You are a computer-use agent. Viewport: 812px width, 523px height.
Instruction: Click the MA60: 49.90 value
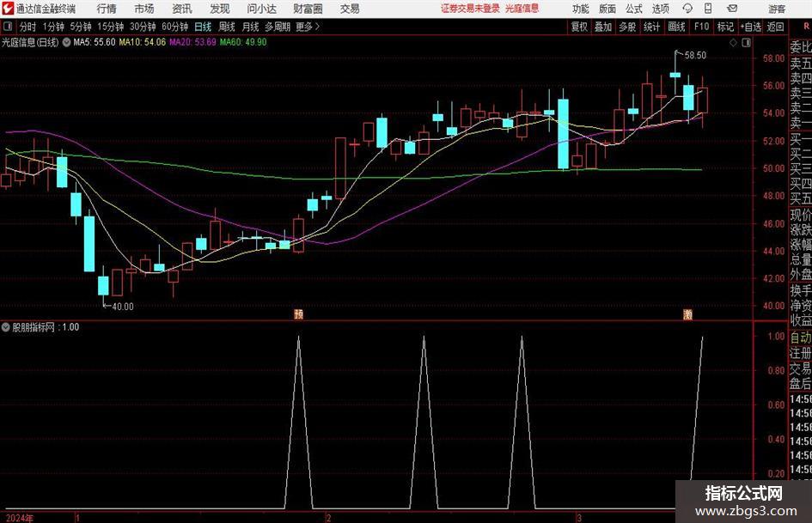[243, 42]
